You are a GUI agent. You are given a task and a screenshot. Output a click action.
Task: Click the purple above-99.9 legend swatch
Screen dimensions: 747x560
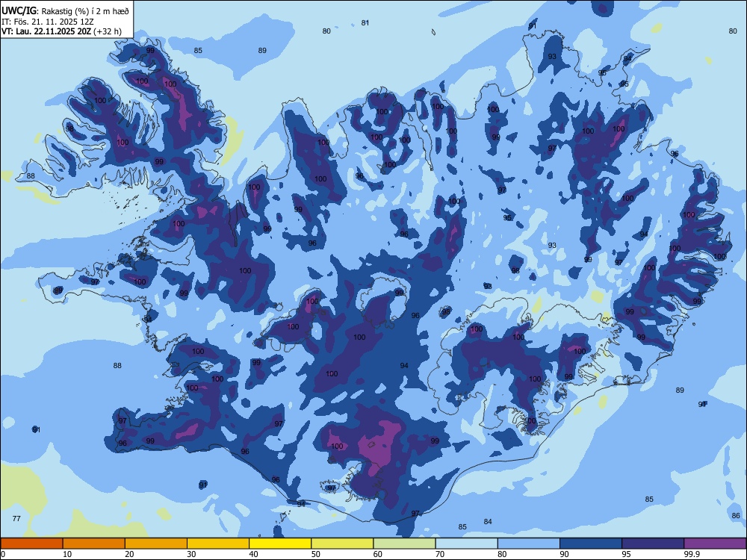(715, 544)
